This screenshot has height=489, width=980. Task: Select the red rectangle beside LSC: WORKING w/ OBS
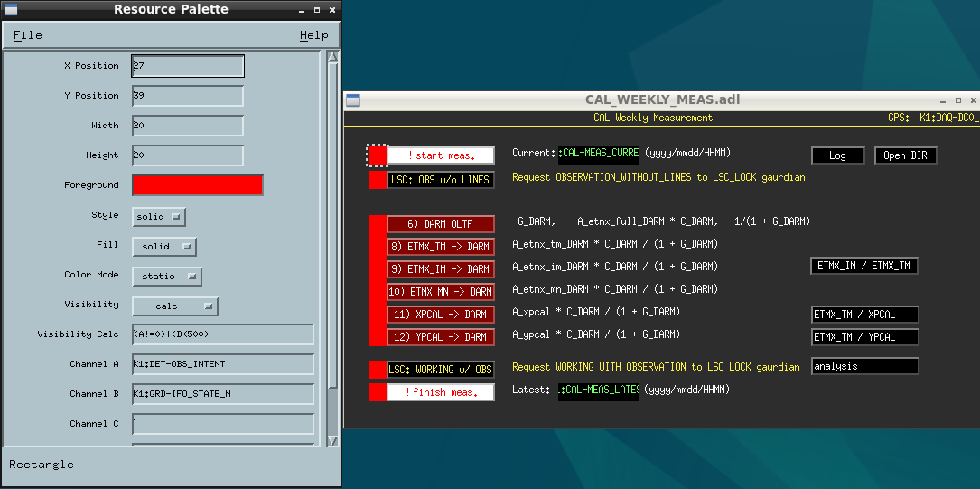tap(378, 370)
